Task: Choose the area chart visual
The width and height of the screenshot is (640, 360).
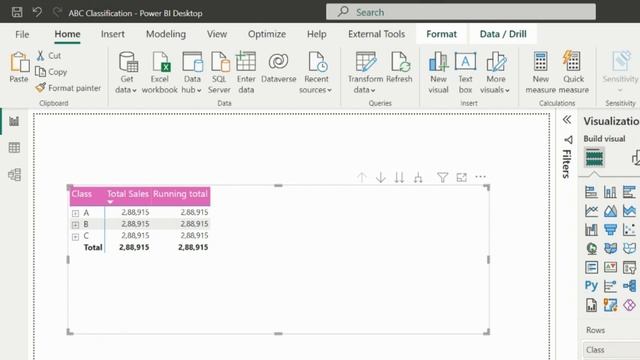Action: tap(610, 211)
